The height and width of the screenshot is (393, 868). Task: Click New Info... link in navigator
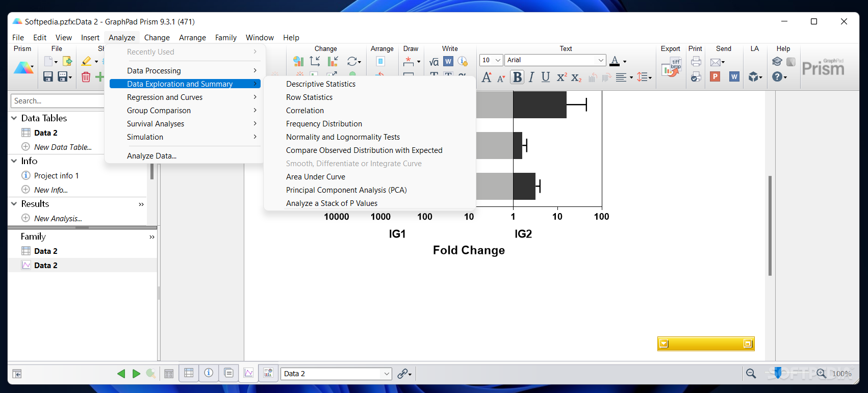51,190
